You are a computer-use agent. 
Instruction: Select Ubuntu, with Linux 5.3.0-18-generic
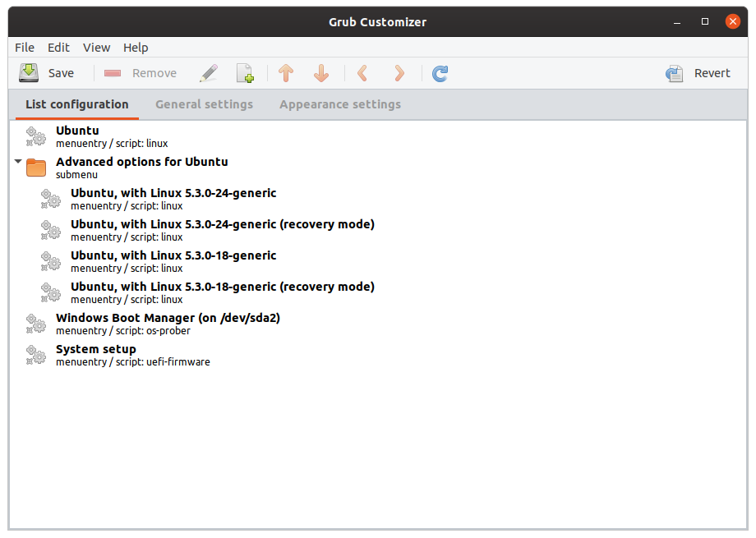click(378, 261)
